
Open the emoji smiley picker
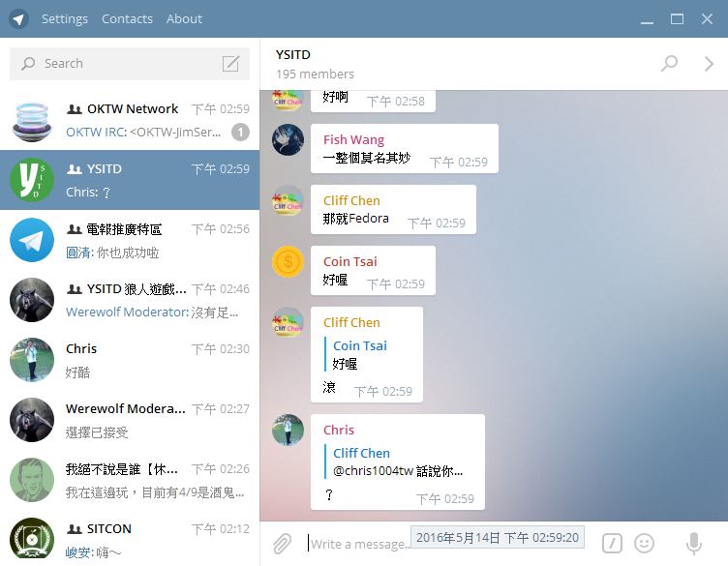(x=644, y=544)
